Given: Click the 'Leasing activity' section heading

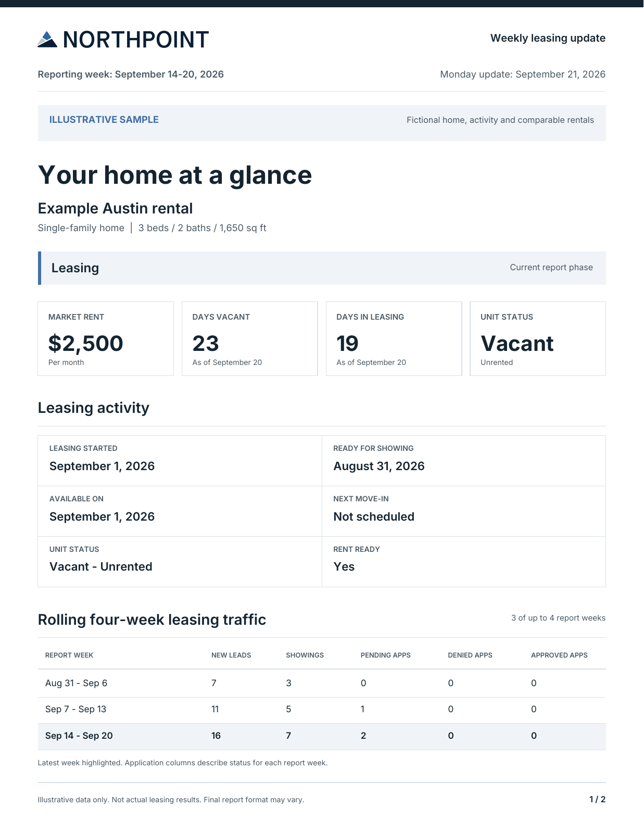Looking at the screenshot, I should [93, 408].
